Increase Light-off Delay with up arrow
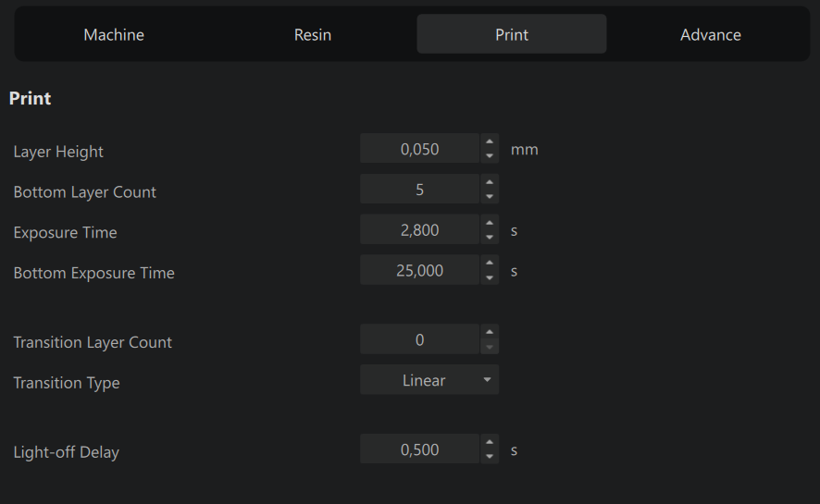Viewport: 820px width, 504px height. (490, 442)
